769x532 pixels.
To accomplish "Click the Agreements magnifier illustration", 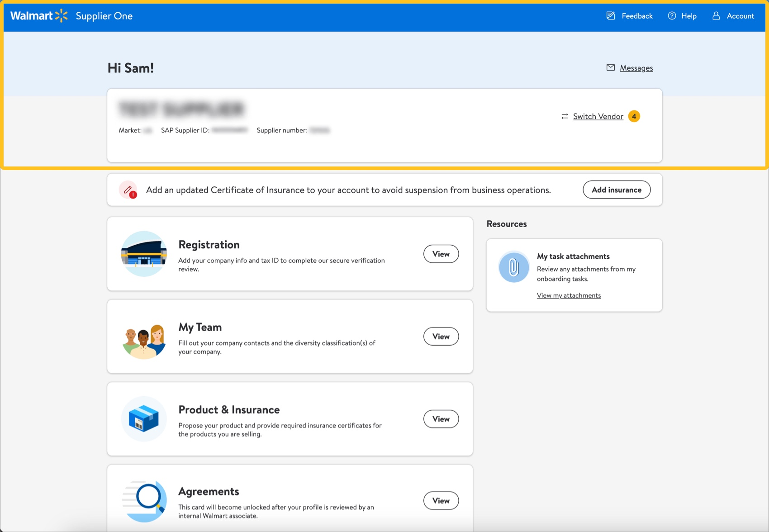I will pos(144,501).
